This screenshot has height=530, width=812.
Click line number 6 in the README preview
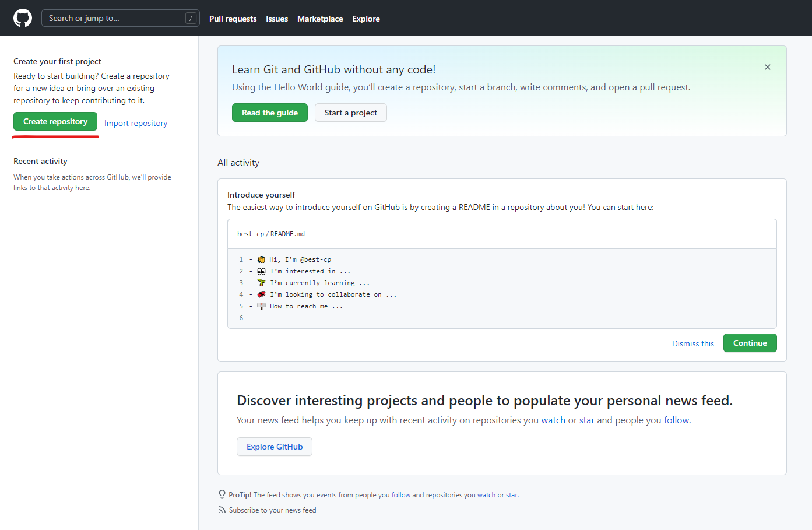241,318
